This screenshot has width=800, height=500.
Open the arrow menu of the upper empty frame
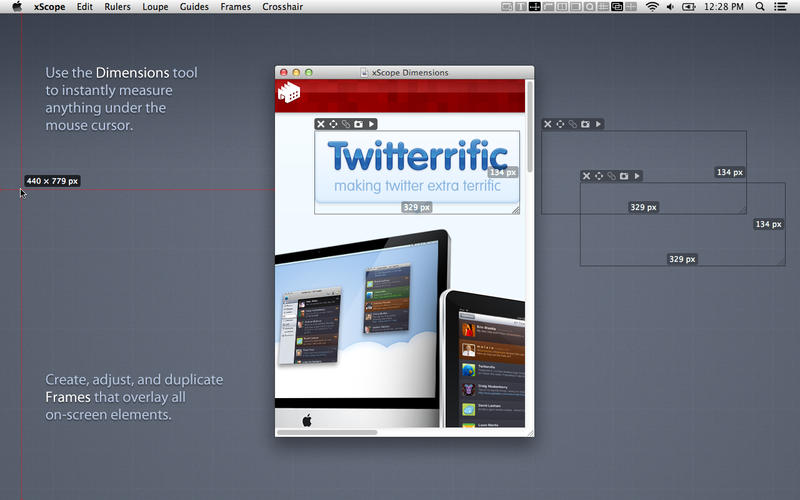click(x=598, y=124)
